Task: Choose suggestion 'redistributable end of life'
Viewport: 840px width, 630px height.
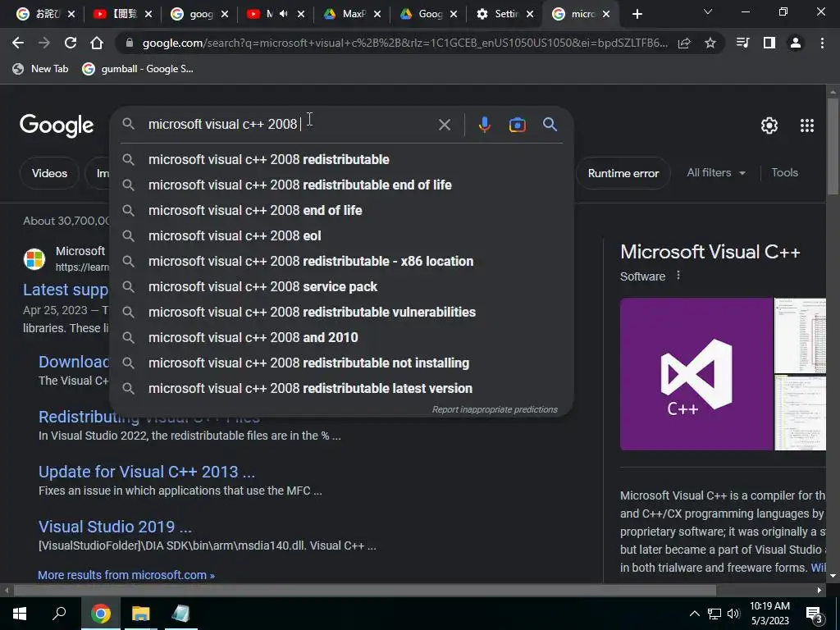Action: point(342,185)
